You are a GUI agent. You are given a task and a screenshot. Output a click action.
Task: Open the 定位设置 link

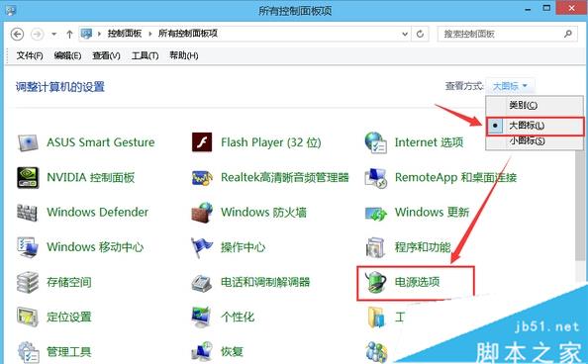[x=69, y=317]
